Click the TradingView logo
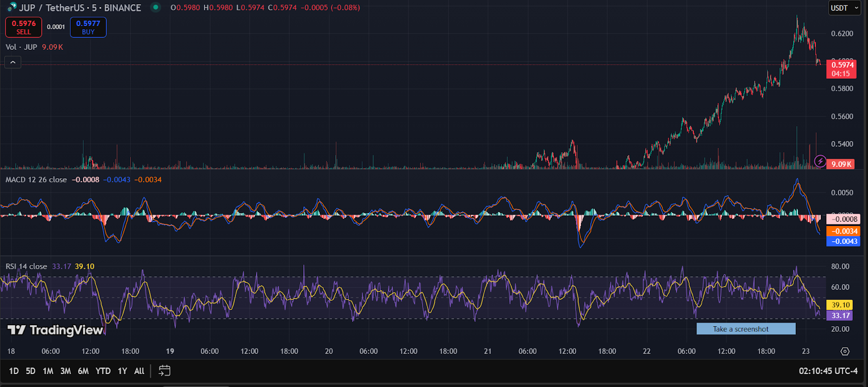The height and width of the screenshot is (387, 868). [x=55, y=330]
